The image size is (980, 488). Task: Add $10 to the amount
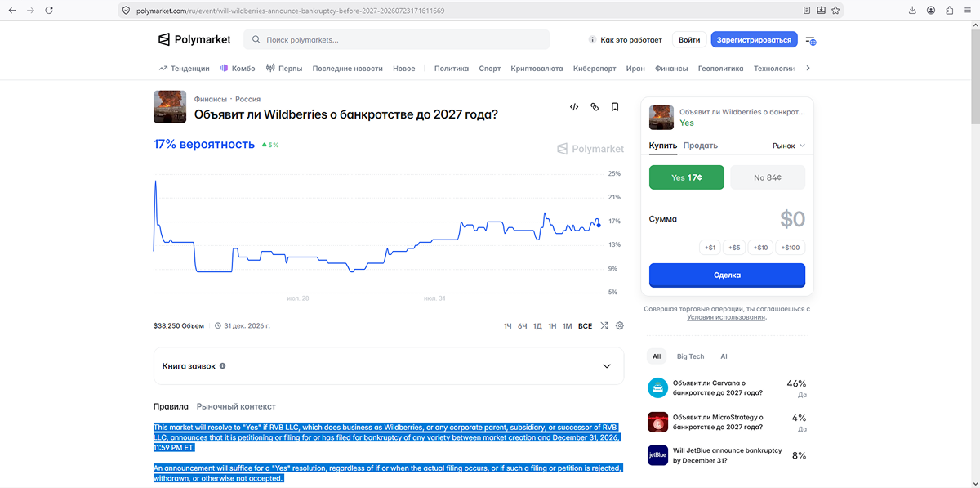tap(761, 247)
